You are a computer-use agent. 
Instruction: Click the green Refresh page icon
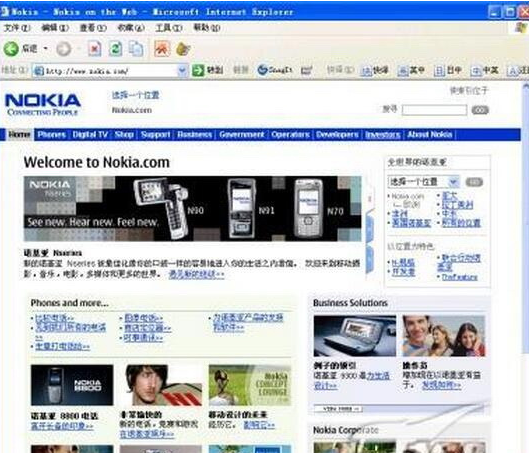(x=115, y=49)
